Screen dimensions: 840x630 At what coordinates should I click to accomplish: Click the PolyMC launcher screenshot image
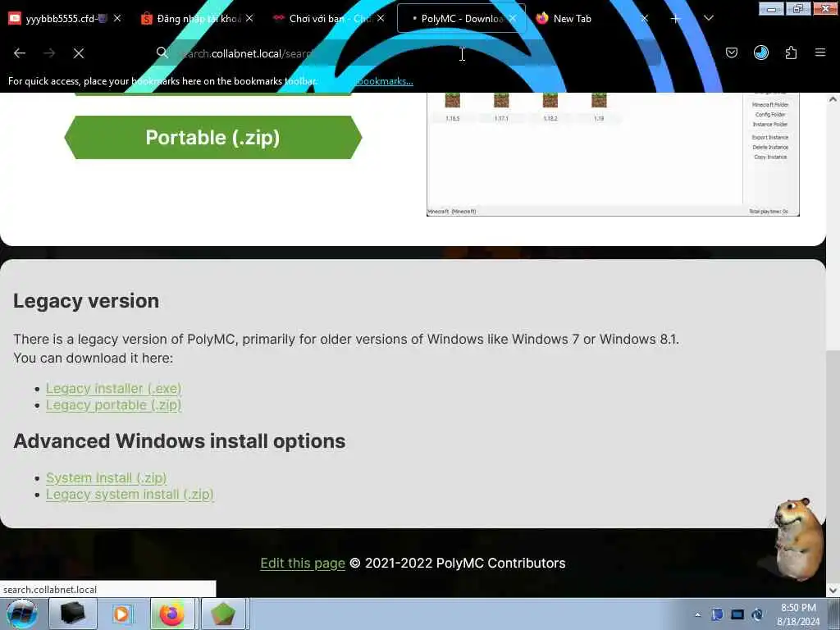tap(613, 154)
